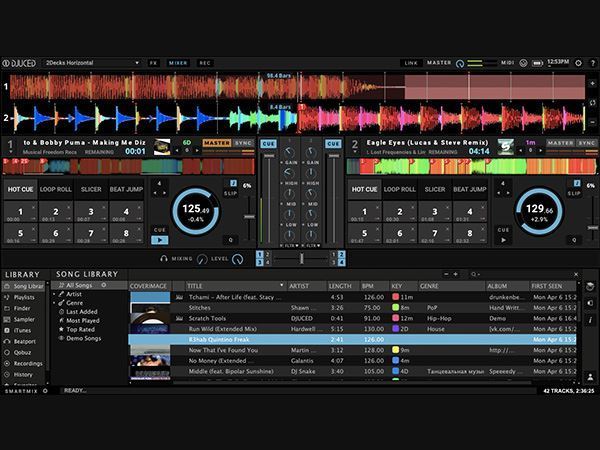Image resolution: width=600 pixels, height=450 pixels.
Task: Select the HOT CUE tab on deck 2
Action: click(x=364, y=189)
